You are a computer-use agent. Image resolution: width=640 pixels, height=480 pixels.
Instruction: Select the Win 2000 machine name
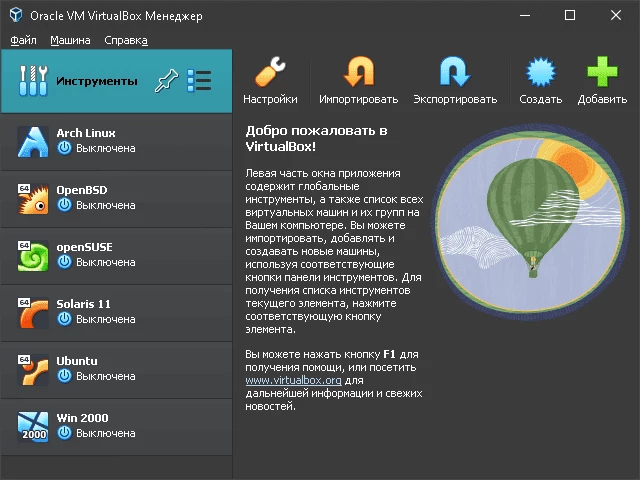(x=82, y=418)
